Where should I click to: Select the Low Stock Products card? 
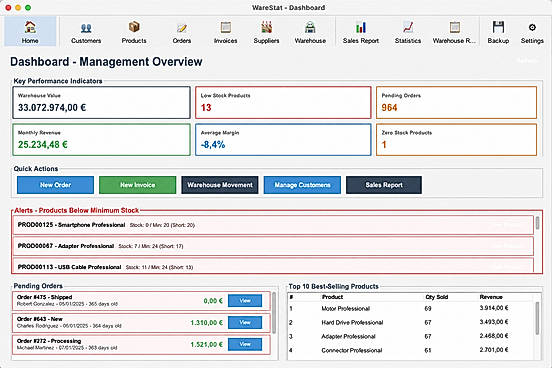[x=283, y=102]
